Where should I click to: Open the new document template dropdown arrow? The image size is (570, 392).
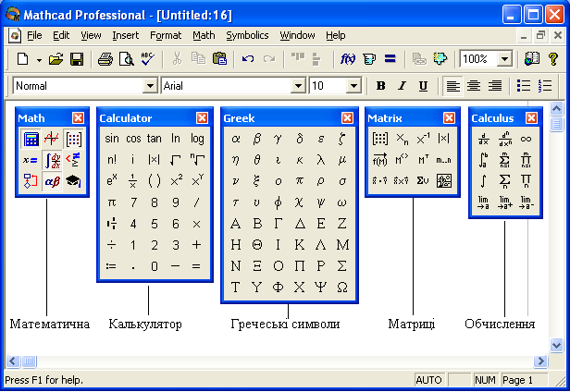coord(39,59)
